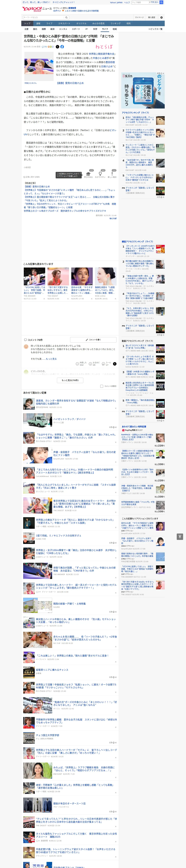Screen dimensions: 186x868
Task: Click the magnifier icon in the keyword search box
Action: [66, 17]
